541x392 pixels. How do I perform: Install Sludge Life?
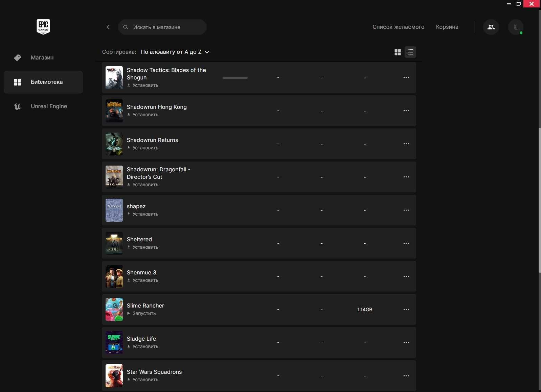(x=143, y=347)
